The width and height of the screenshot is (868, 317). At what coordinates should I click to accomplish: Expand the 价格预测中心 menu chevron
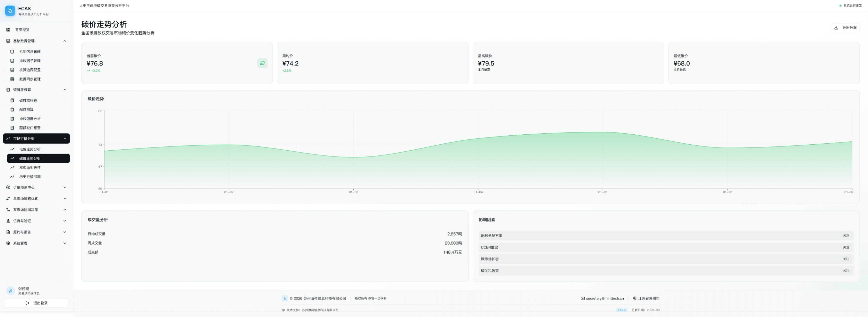click(x=65, y=187)
